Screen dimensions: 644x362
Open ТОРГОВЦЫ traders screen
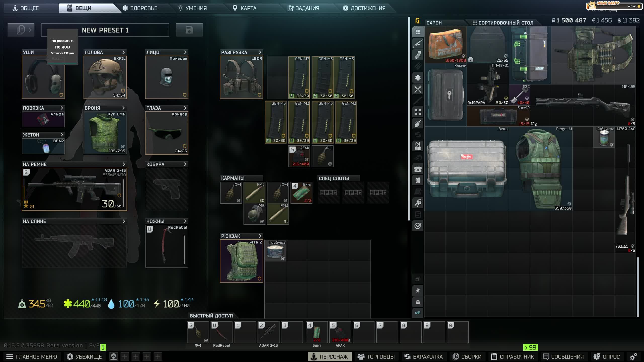pyautogui.click(x=376, y=356)
